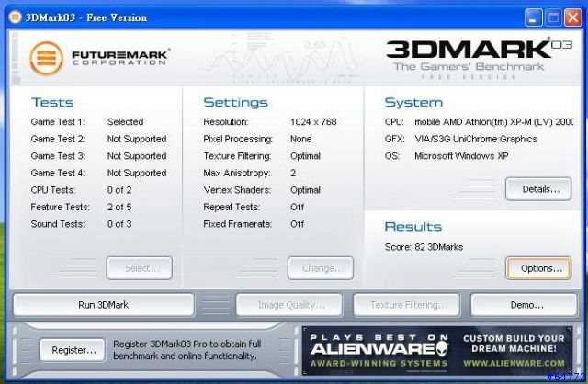588x384 pixels.
Task: Click the Feature Tests '2 of 5' value
Action: pyautogui.click(x=119, y=207)
